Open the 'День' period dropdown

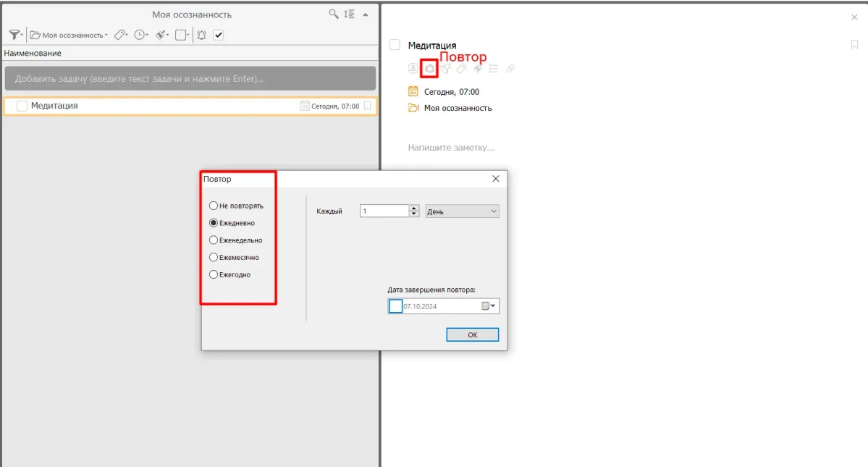462,211
